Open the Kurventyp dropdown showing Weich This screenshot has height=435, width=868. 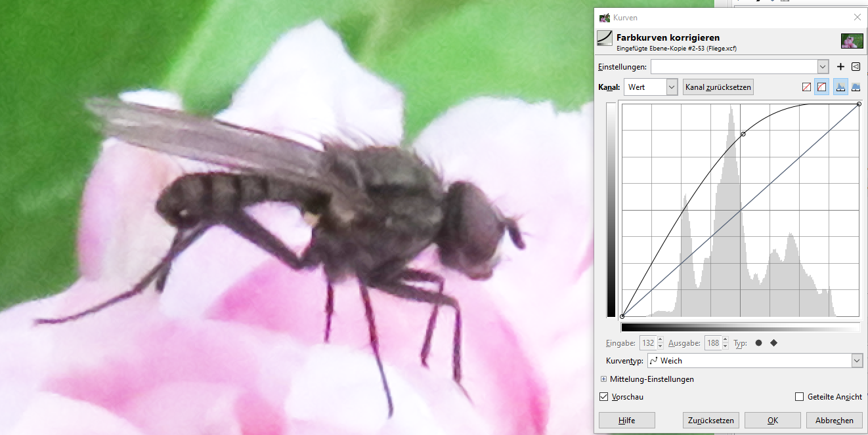[754, 360]
